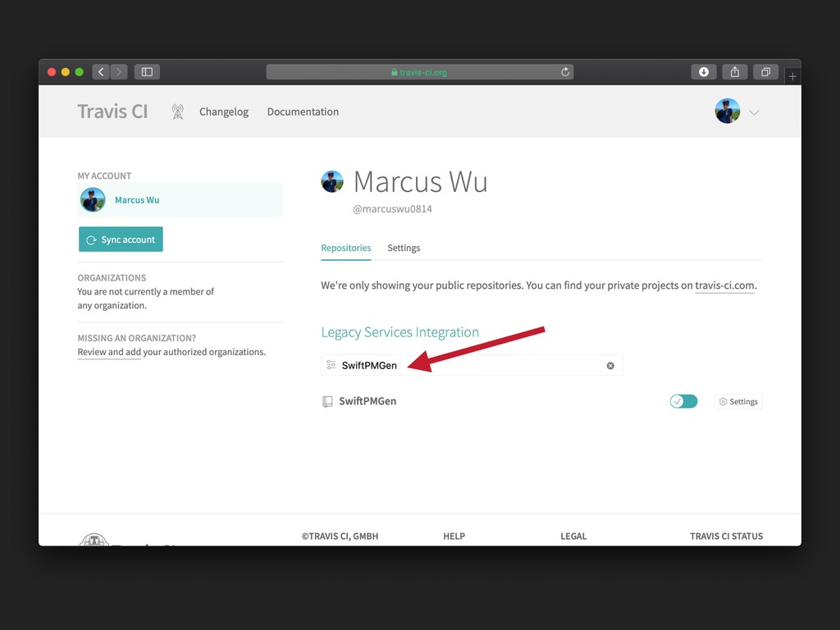
Task: Click the broadcast tower icon
Action: point(177,112)
